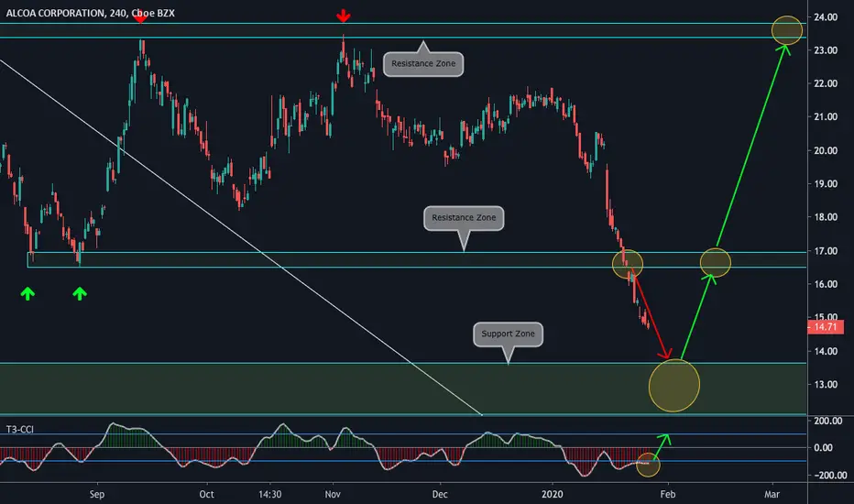The width and height of the screenshot is (854, 504).
Task: Select the yellow circle on the T3-CCI indicator
Action: click(648, 465)
